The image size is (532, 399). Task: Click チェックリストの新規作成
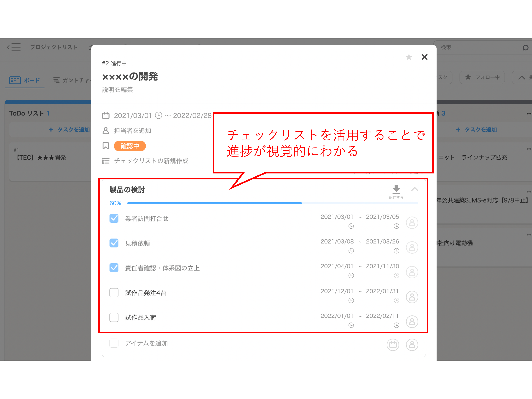[x=151, y=161]
